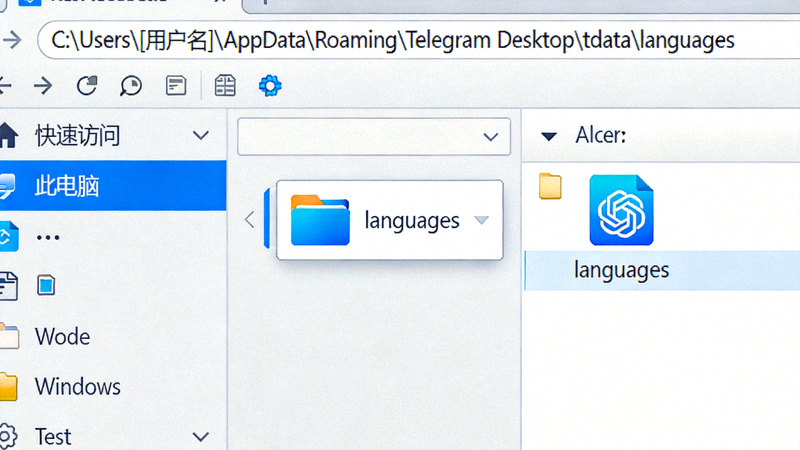
Task: Open the search magnifier tool
Action: [131, 86]
